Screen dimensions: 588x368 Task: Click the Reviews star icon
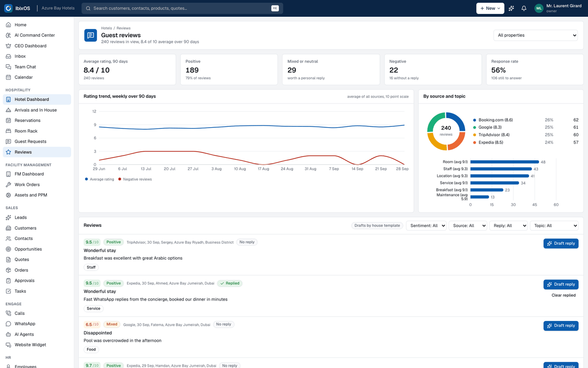(9, 152)
